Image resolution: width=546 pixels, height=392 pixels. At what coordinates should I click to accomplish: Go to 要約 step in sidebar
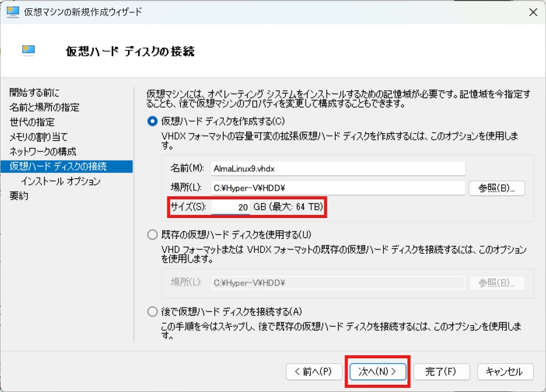click(19, 196)
